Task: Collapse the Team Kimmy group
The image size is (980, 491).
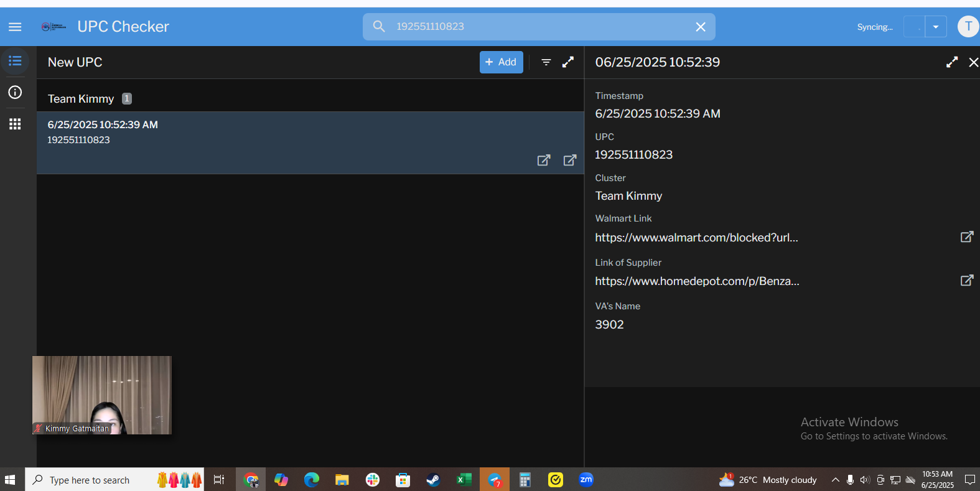Action: click(81, 99)
